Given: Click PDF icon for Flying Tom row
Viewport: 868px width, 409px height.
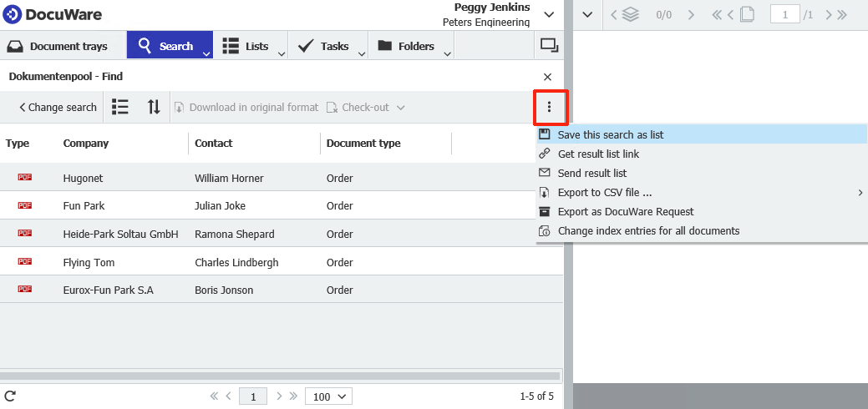Looking at the screenshot, I should pos(24,262).
